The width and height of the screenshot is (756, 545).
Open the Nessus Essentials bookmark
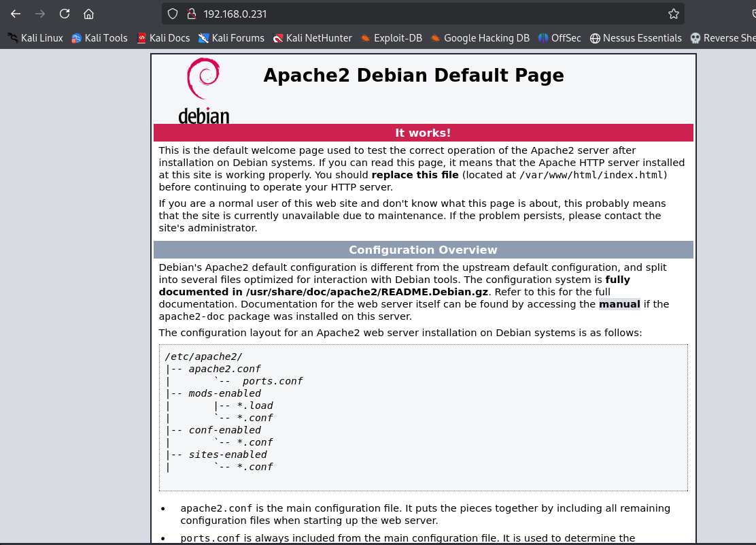[x=636, y=38]
